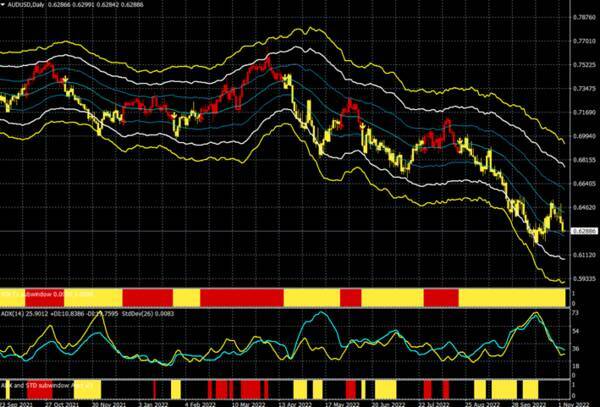Click the 0.78760 price axis label

[584, 18]
